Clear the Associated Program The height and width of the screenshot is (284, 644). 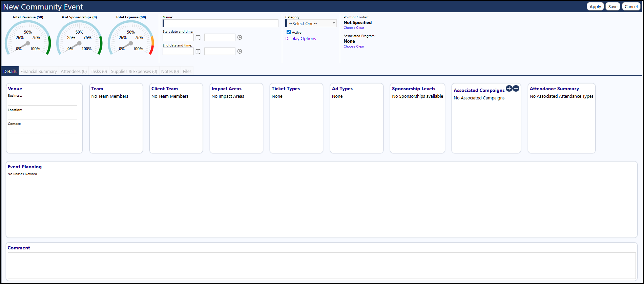360,46
